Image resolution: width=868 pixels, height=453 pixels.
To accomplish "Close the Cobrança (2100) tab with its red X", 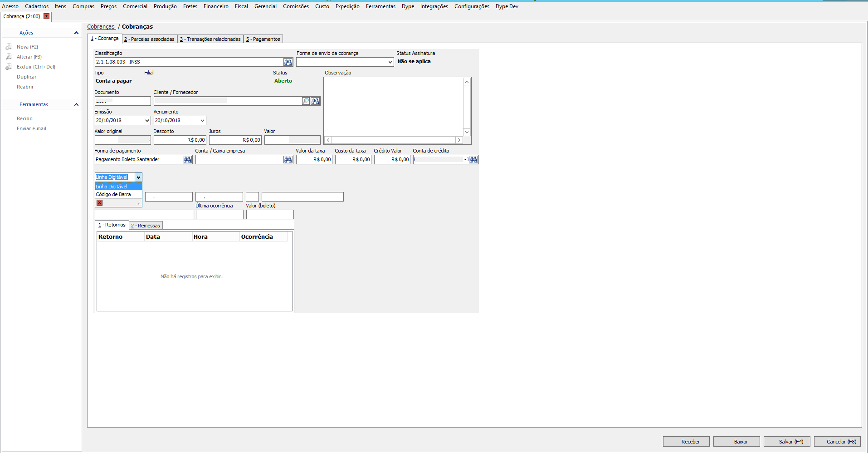I will coord(46,16).
